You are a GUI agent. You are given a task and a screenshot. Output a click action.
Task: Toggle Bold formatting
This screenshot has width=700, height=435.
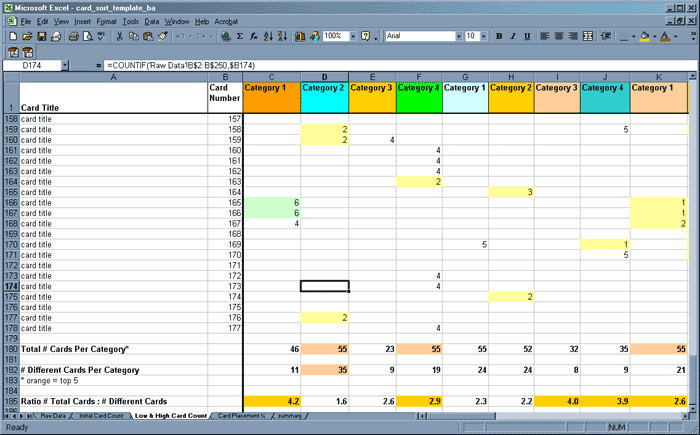pyautogui.click(x=500, y=36)
